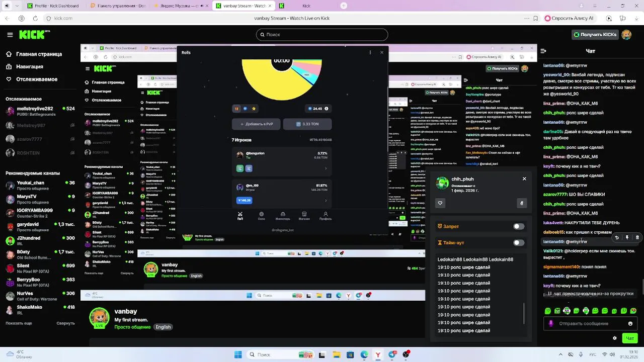Screen dimensions: 644x362
Task: Open Rolls window three-dot menu
Action: coord(370,52)
